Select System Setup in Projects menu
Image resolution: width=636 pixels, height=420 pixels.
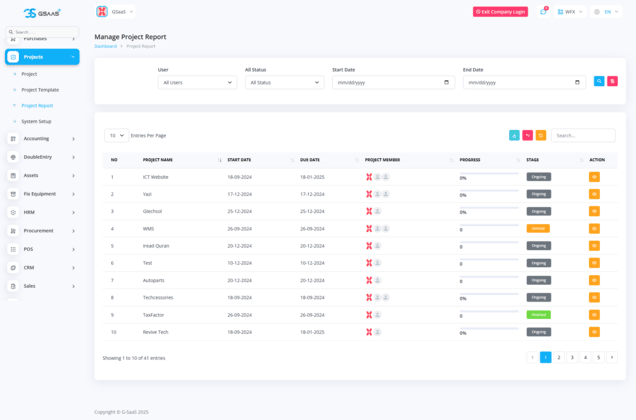tap(36, 121)
